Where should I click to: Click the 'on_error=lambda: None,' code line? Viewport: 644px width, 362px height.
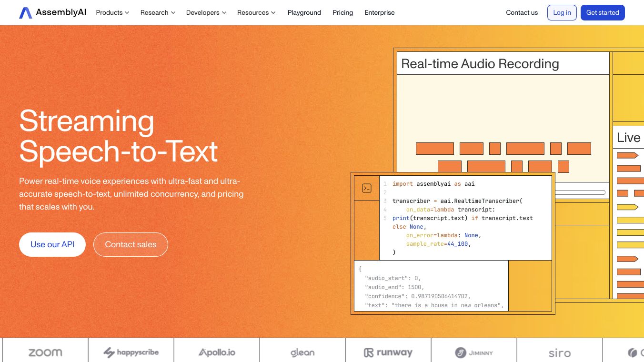443,235
